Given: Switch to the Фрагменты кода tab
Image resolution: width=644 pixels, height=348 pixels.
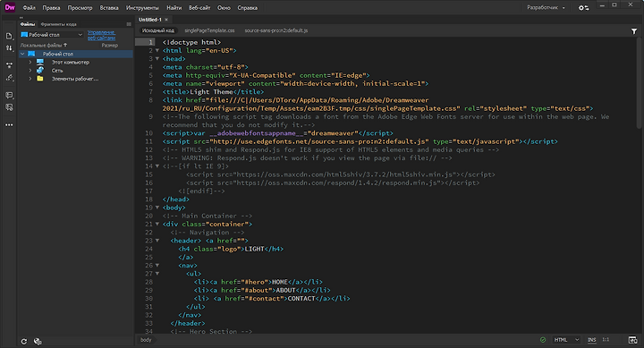Looking at the screenshot, I should tap(58, 24).
